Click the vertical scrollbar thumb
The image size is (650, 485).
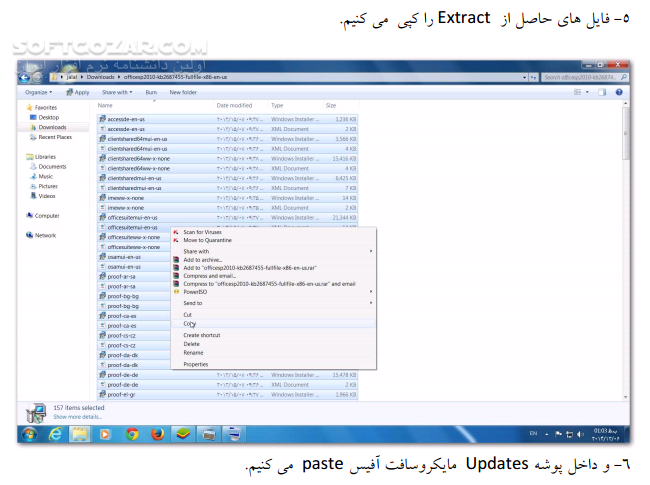(626, 133)
